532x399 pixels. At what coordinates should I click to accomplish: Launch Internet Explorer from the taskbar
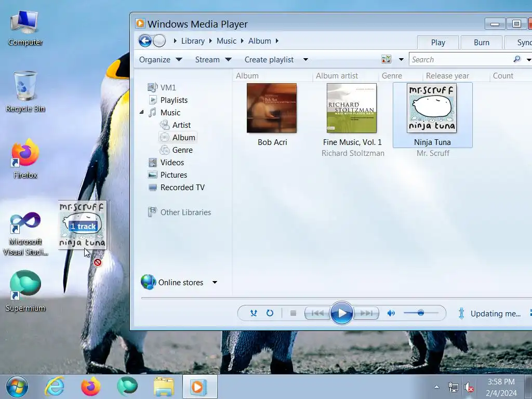click(54, 387)
